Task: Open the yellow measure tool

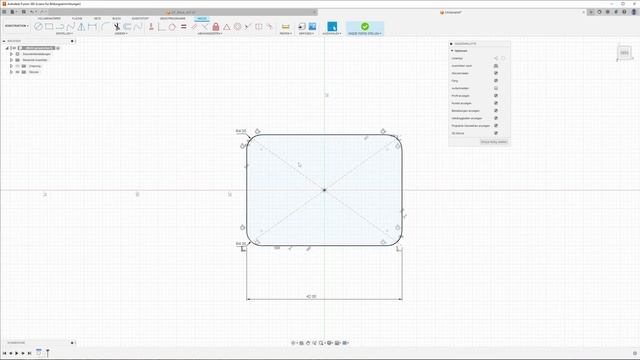Action: tap(286, 27)
